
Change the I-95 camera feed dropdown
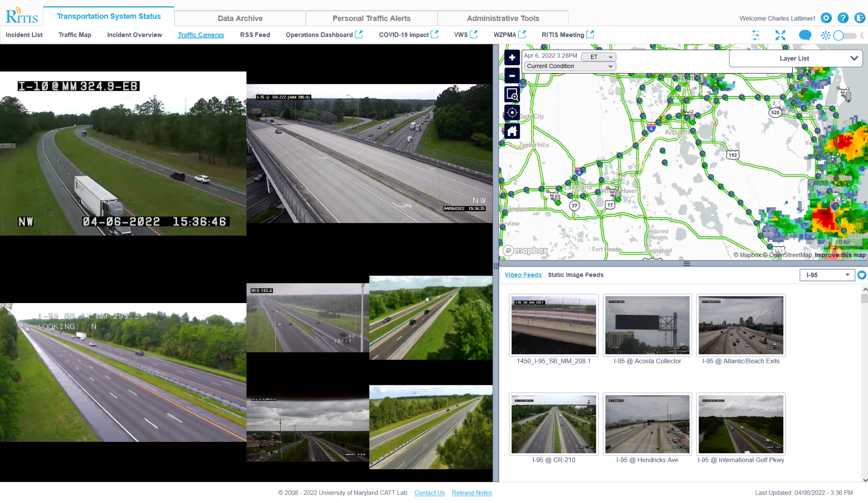(826, 275)
